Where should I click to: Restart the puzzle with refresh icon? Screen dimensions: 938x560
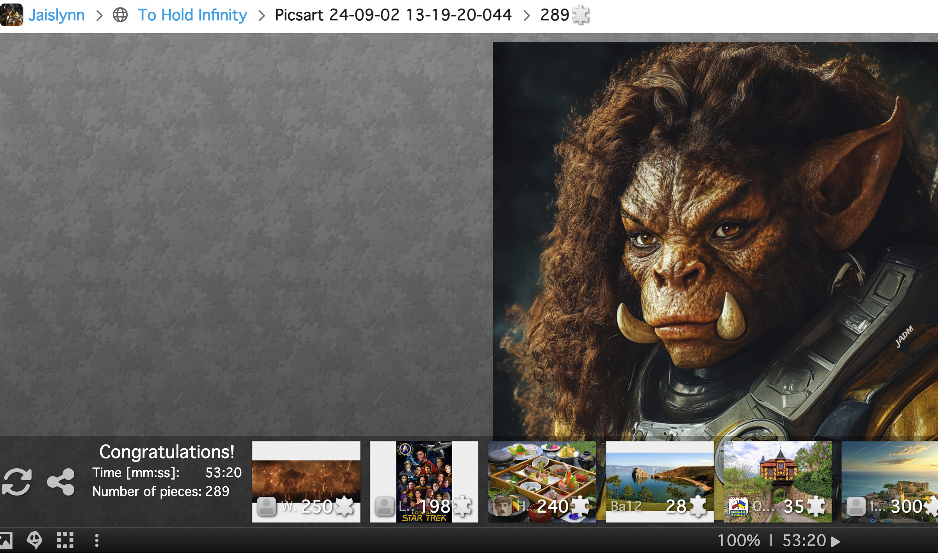(x=16, y=482)
